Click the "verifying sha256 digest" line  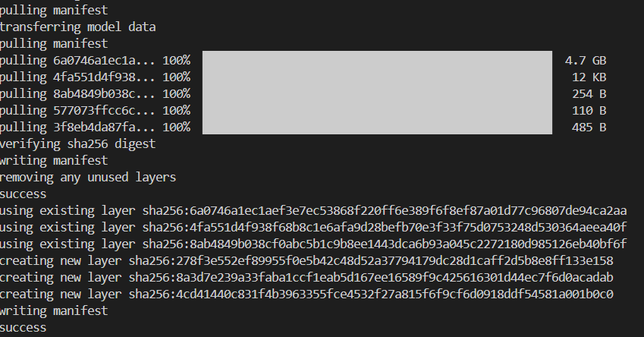[x=78, y=143]
